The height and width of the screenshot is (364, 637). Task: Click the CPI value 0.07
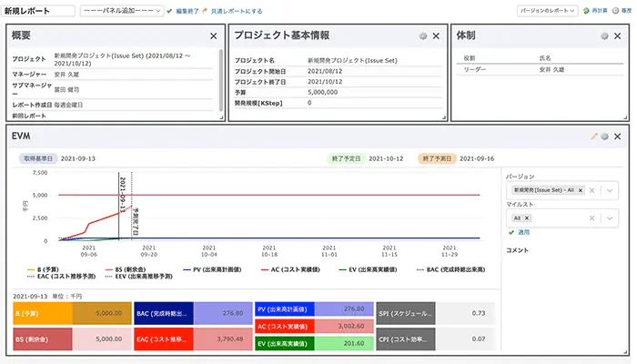[x=479, y=339]
